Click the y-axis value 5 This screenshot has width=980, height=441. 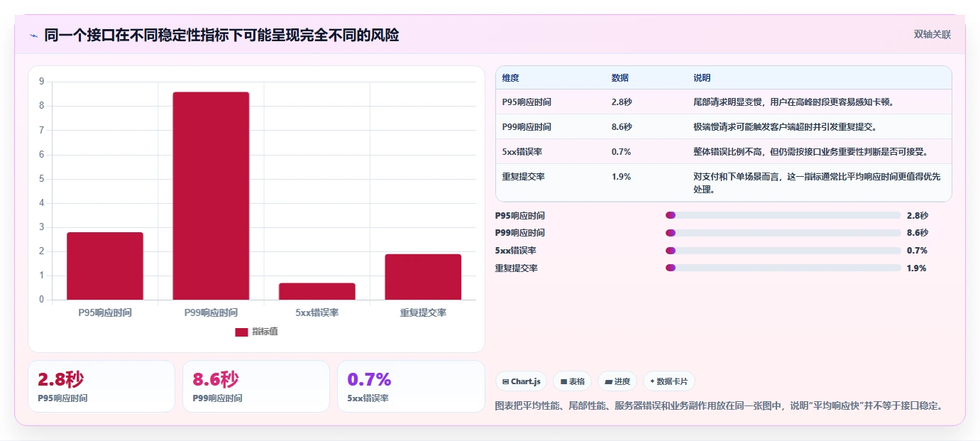pos(41,178)
